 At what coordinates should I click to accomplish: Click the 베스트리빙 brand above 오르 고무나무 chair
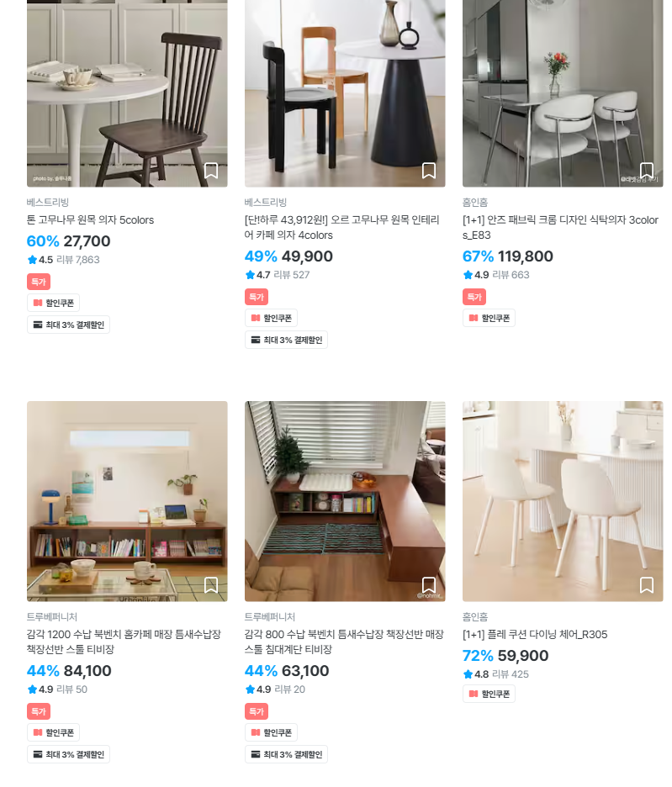pos(265,203)
